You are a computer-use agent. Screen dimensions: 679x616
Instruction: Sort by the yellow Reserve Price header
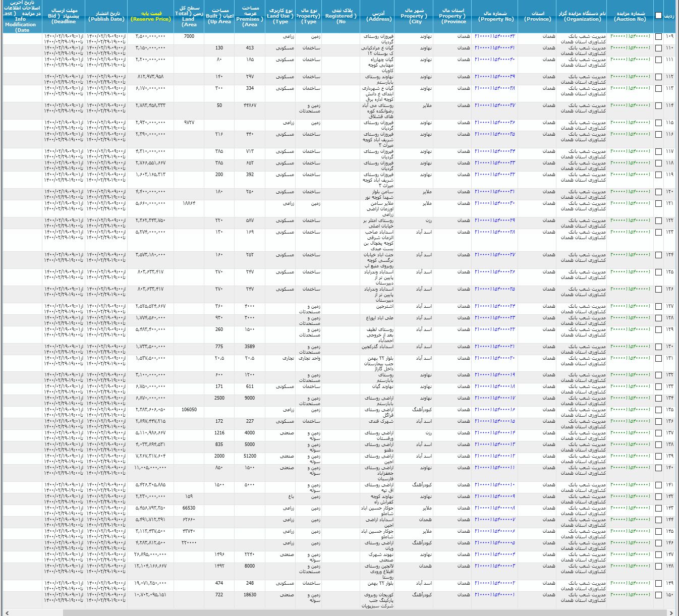pos(150,17)
